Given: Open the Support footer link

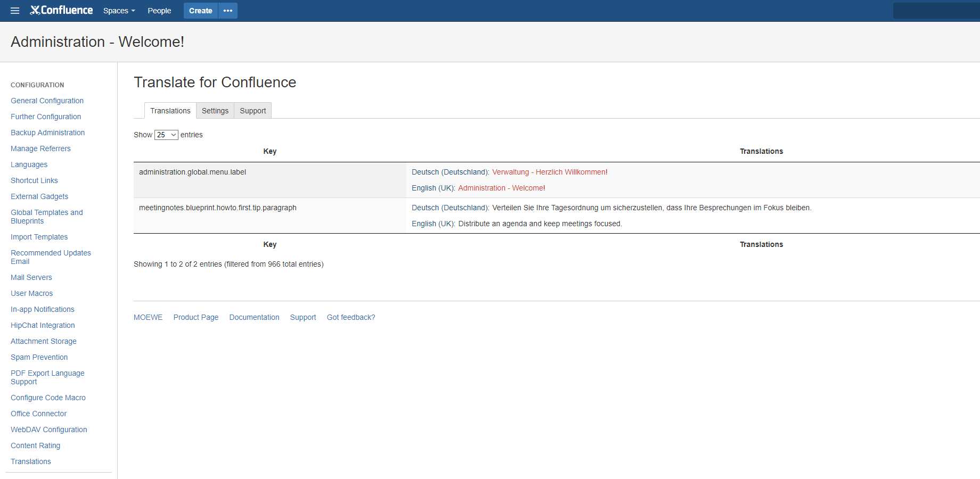Looking at the screenshot, I should point(303,317).
